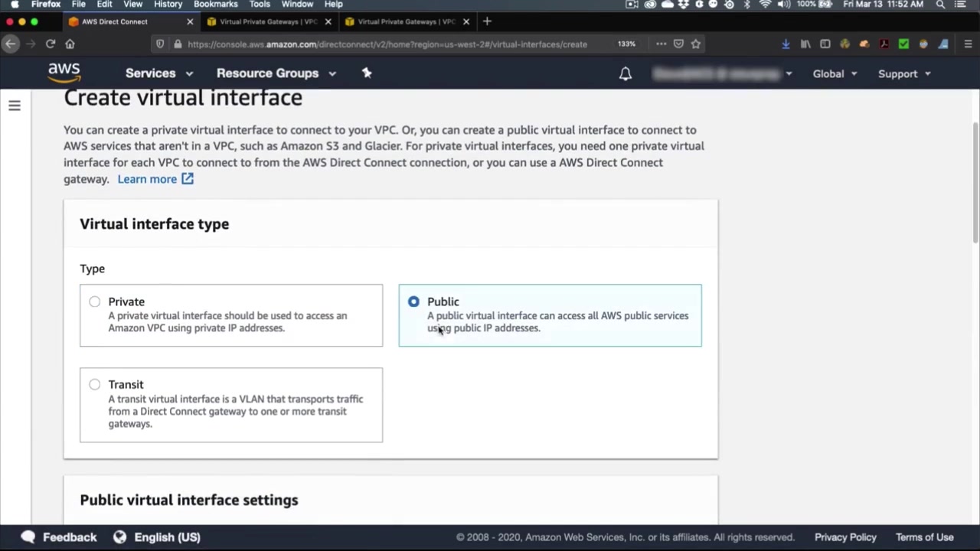This screenshot has height=551, width=980.
Task: Open page actions three-dot menu
Action: [x=661, y=44]
